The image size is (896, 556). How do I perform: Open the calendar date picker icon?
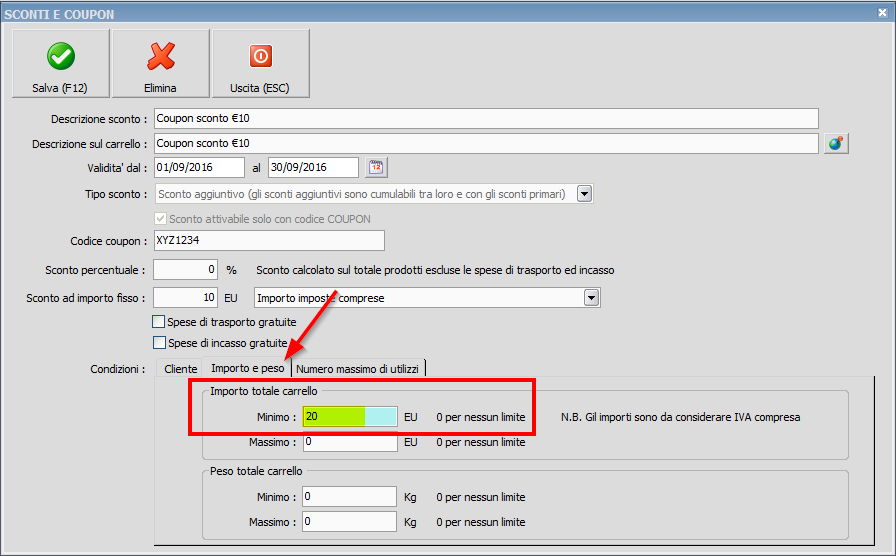(376, 167)
